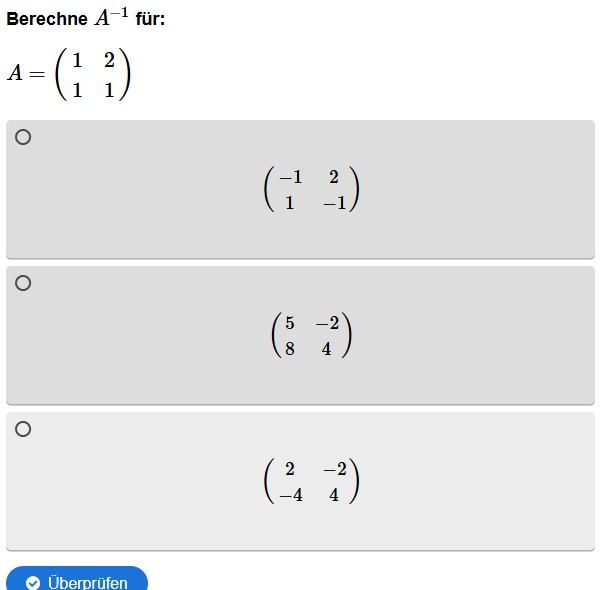Click the checkmark icon inside Überprüfen

[x=33, y=582]
